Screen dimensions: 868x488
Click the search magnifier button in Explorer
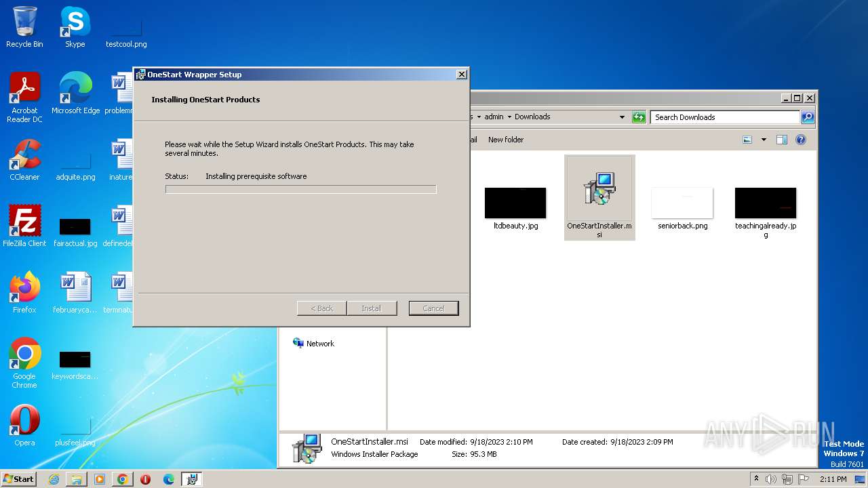807,117
